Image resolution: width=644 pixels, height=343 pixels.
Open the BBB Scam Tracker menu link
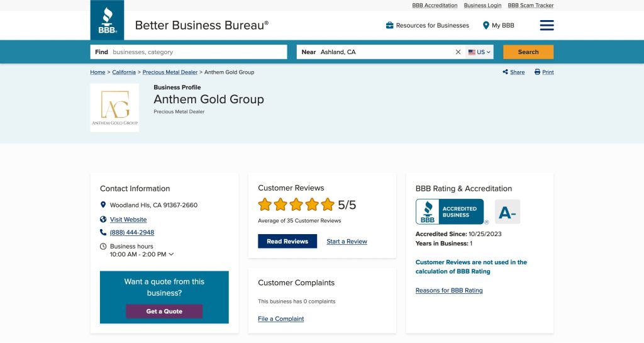(x=531, y=6)
